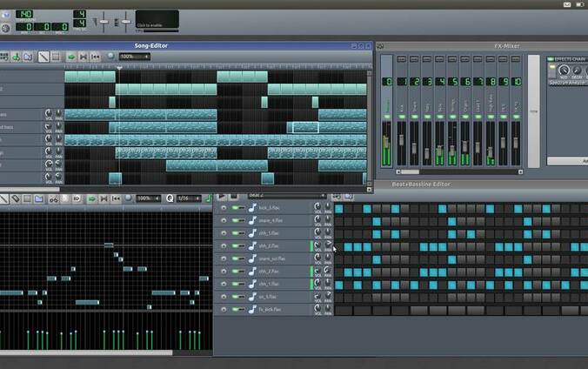Click the Spectrum Analyzer W/D knob
The height and width of the screenshot is (369, 588).
click(x=564, y=70)
